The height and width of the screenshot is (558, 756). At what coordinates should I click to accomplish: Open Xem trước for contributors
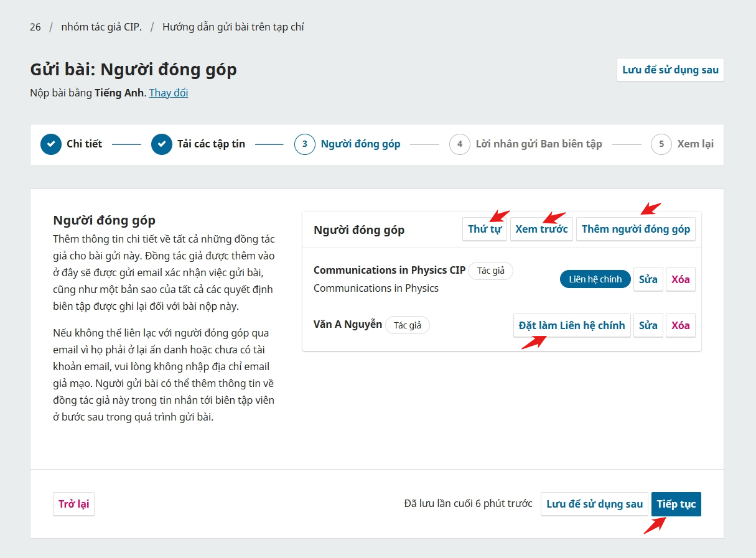click(541, 229)
